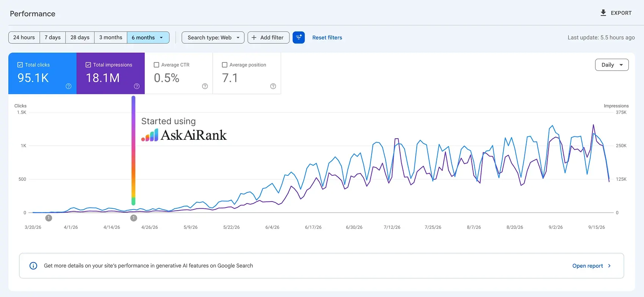Open the Daily granularity dropdown
The width and height of the screenshot is (644, 297).
612,65
